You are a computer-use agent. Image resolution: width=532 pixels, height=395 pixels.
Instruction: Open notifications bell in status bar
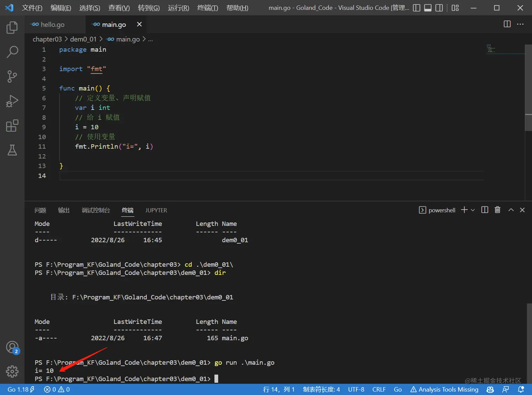tap(521, 389)
